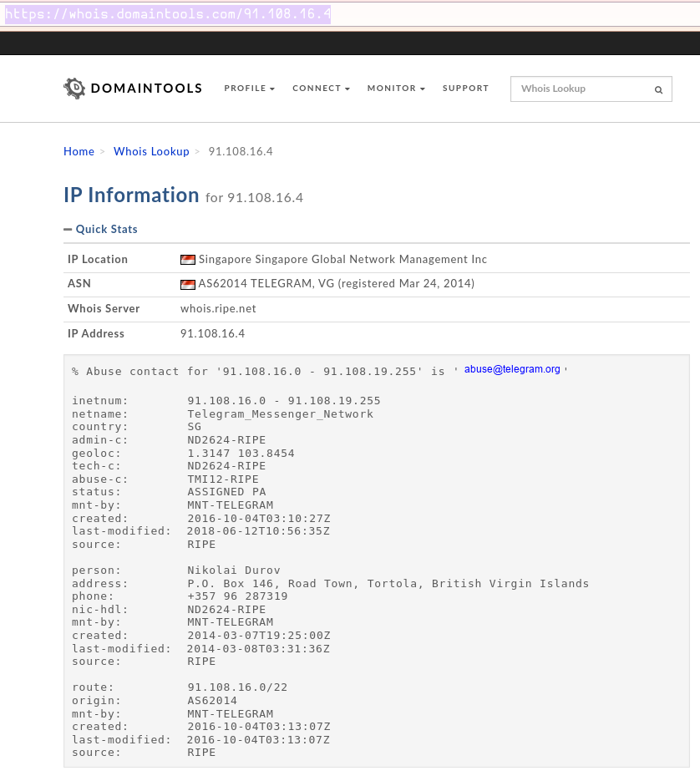The width and height of the screenshot is (700, 781).
Task: Click inetnum value 91.108.16.0 - 91.108.19.255
Action: pos(284,401)
